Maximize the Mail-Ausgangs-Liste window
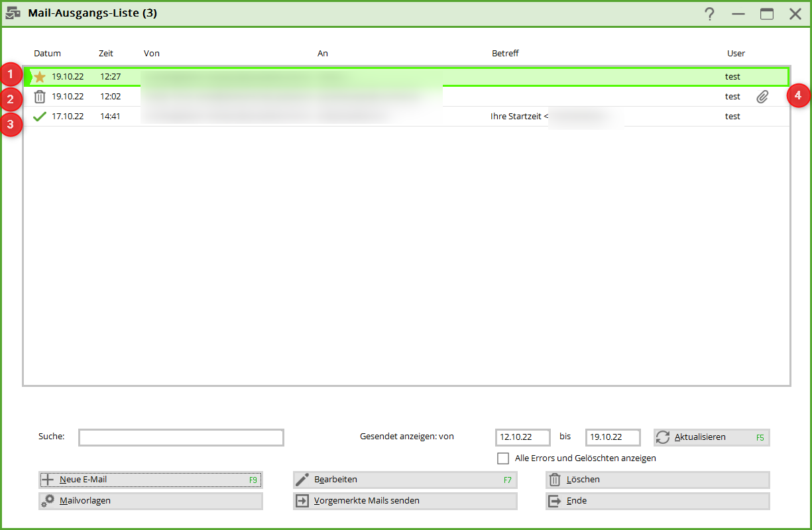 (767, 14)
